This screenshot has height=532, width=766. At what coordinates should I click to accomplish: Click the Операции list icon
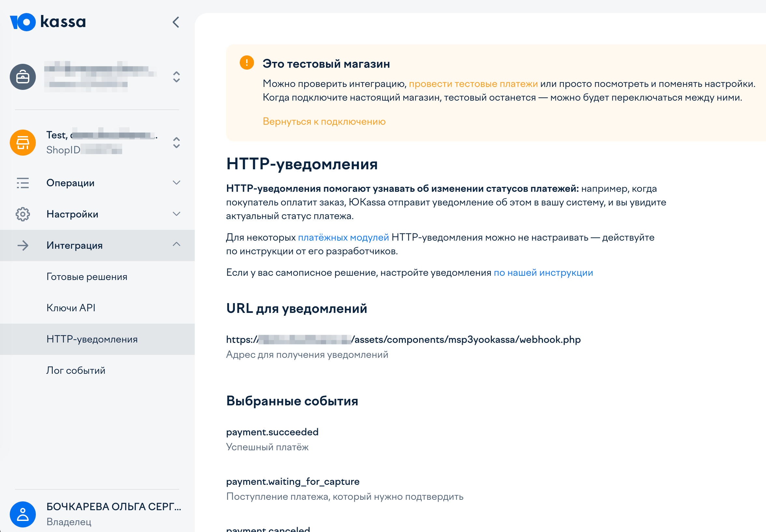pyautogui.click(x=23, y=183)
